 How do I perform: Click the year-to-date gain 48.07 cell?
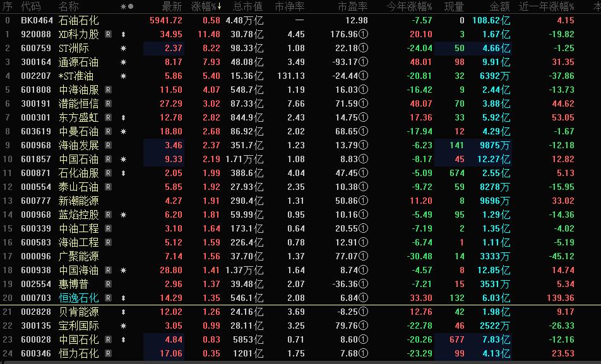[x=421, y=103]
